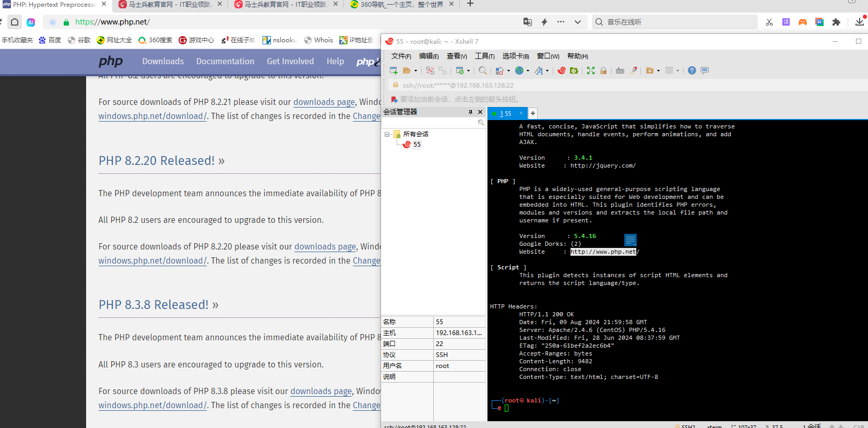Click the Xshell Help question-mark icon
Image resolution: width=868 pixels, height=428 pixels.
(692, 70)
